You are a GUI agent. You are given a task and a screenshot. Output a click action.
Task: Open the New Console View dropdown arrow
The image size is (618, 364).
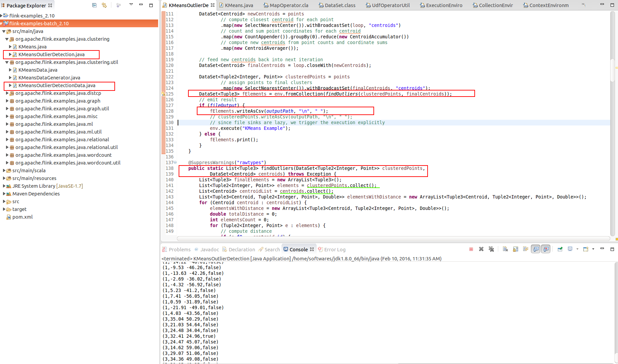[x=593, y=249]
